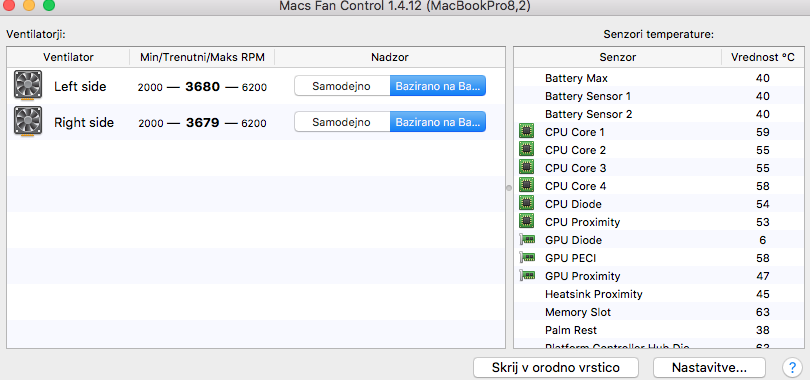Click the GPU Diode value 6
Image resolution: width=810 pixels, height=380 pixels.
(x=762, y=240)
